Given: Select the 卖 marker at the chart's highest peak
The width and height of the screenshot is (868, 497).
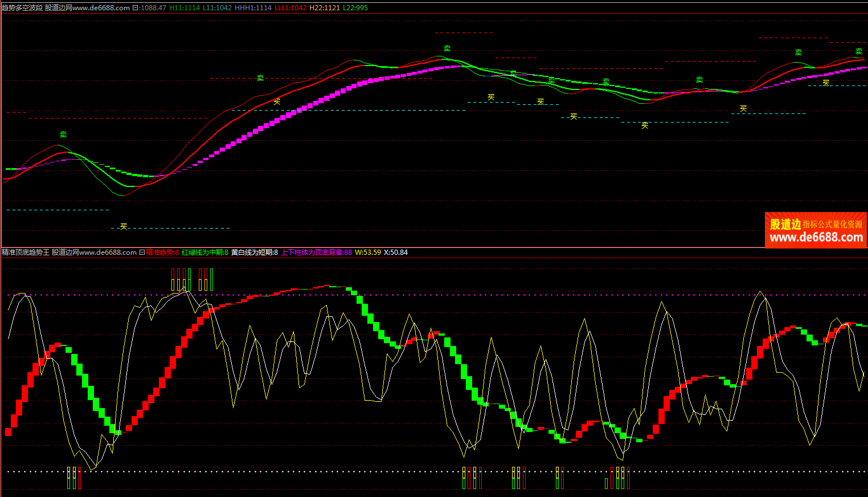Looking at the screenshot, I should click(x=447, y=48).
